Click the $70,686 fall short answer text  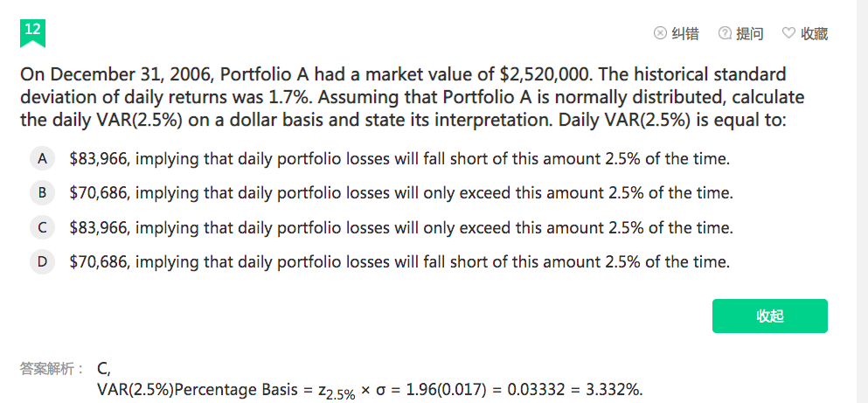[x=399, y=261]
